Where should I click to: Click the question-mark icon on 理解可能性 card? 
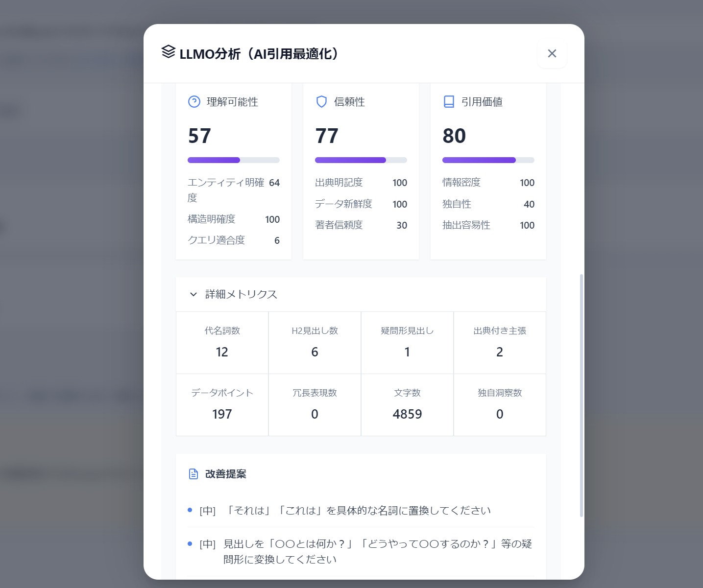click(194, 102)
